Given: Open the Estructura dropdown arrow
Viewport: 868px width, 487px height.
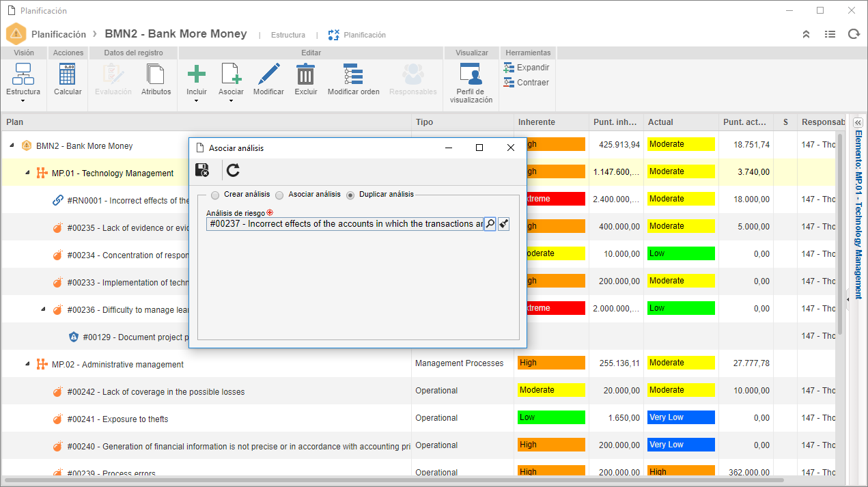Looking at the screenshot, I should [23, 101].
